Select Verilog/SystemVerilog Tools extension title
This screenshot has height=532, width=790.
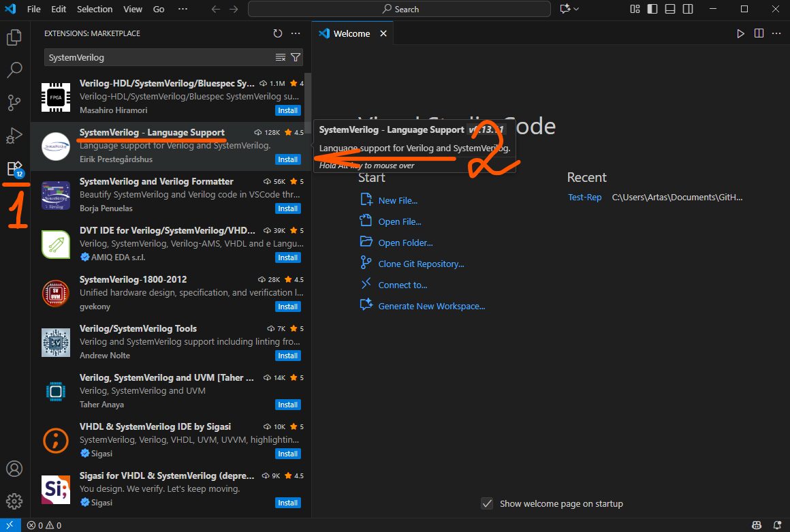[x=138, y=328]
